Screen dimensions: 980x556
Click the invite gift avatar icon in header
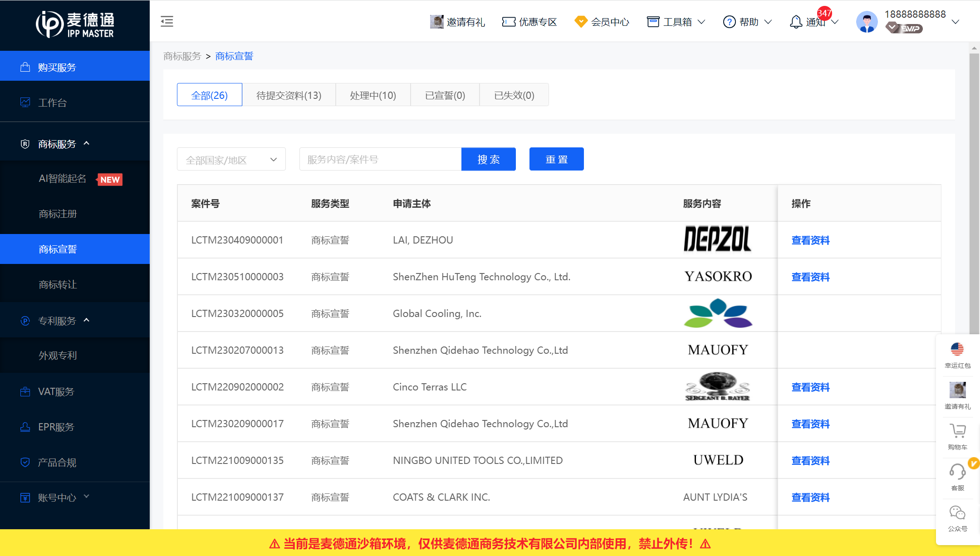coord(436,21)
